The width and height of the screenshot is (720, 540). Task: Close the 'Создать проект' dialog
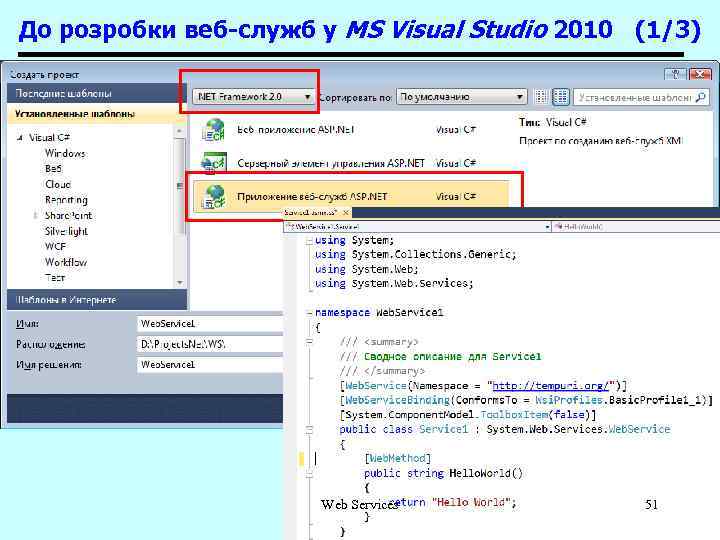pyautogui.click(x=700, y=73)
